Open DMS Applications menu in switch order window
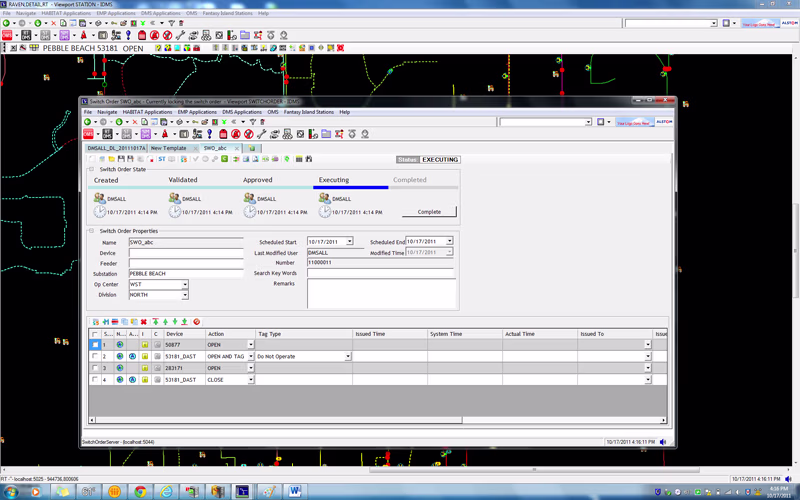This screenshot has width=800, height=500. [x=242, y=112]
